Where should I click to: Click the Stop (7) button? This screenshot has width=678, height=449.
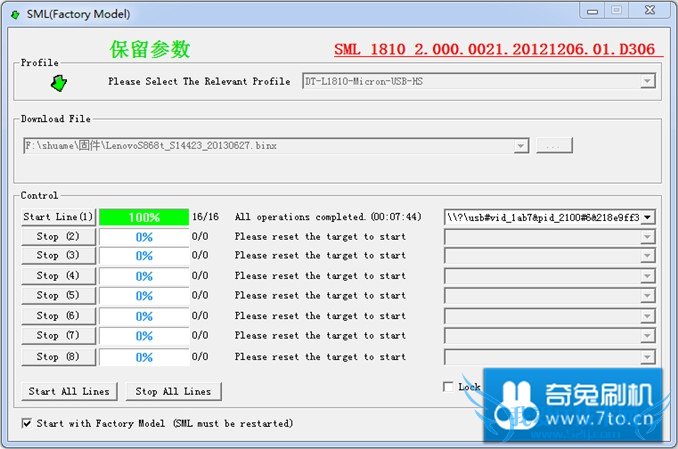(58, 336)
